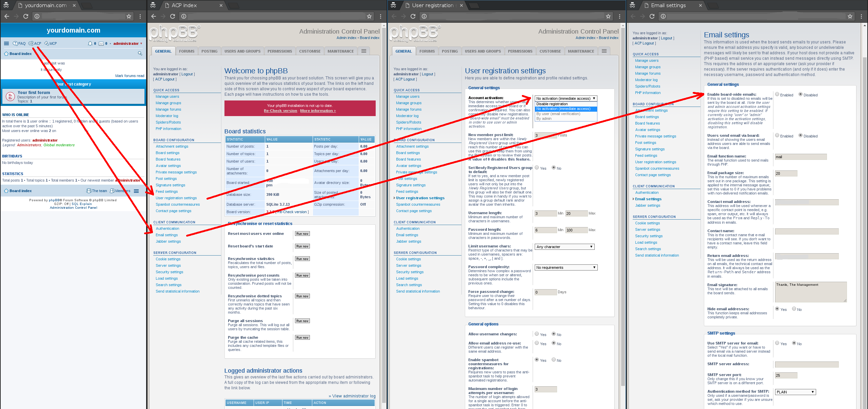The height and width of the screenshot is (409, 868).
Task: Open the MCP moderator panel icon
Action: 46,43
